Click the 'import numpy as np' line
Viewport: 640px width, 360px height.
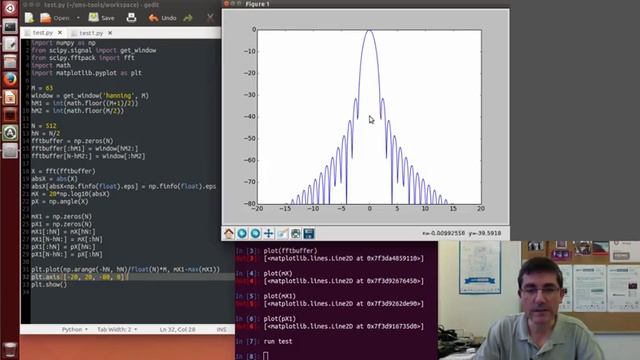tap(63, 43)
